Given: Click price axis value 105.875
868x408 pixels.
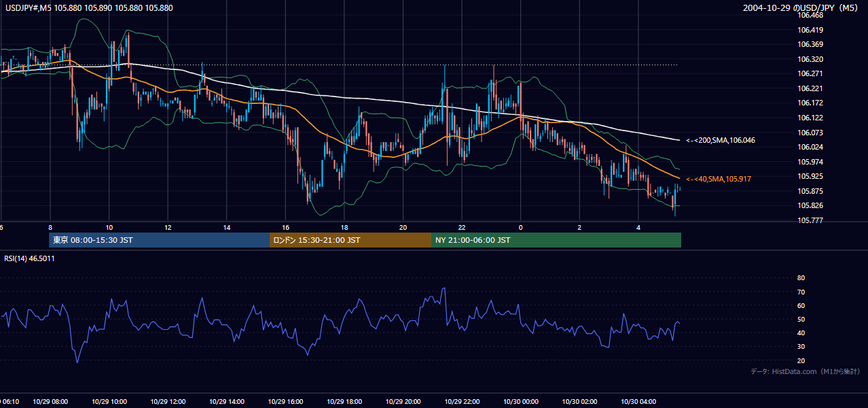Looking at the screenshot, I should (x=810, y=191).
